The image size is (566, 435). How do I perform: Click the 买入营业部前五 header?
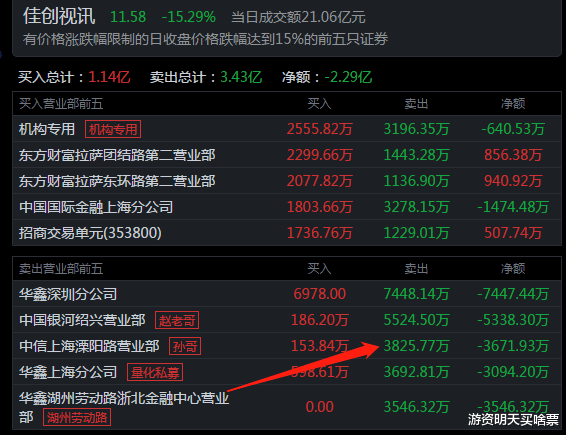[61, 104]
